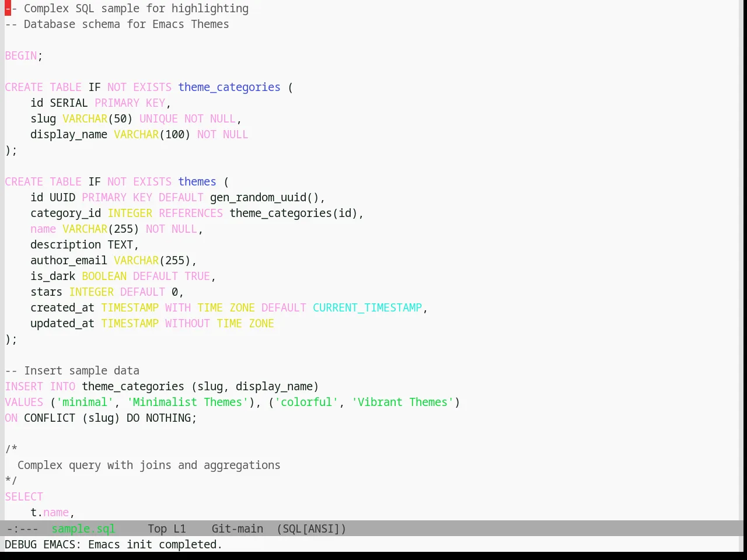This screenshot has height=560, width=747.
Task: Click UNIQUE keyword on the slug line
Action: click(x=159, y=119)
